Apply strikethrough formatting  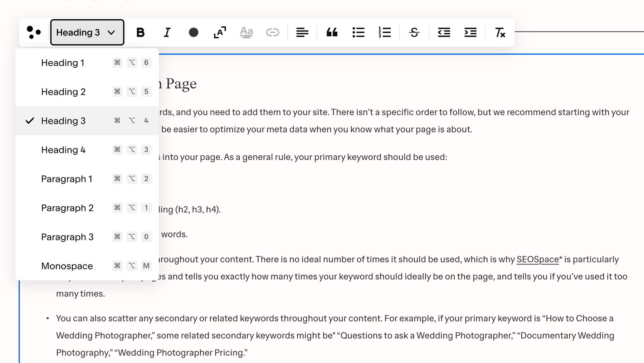click(414, 33)
